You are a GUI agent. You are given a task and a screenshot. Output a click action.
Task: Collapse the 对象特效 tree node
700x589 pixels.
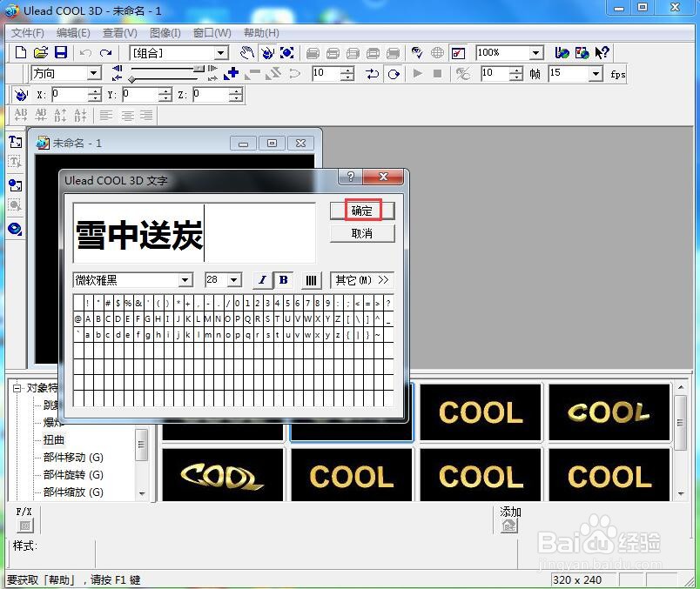click(17, 388)
